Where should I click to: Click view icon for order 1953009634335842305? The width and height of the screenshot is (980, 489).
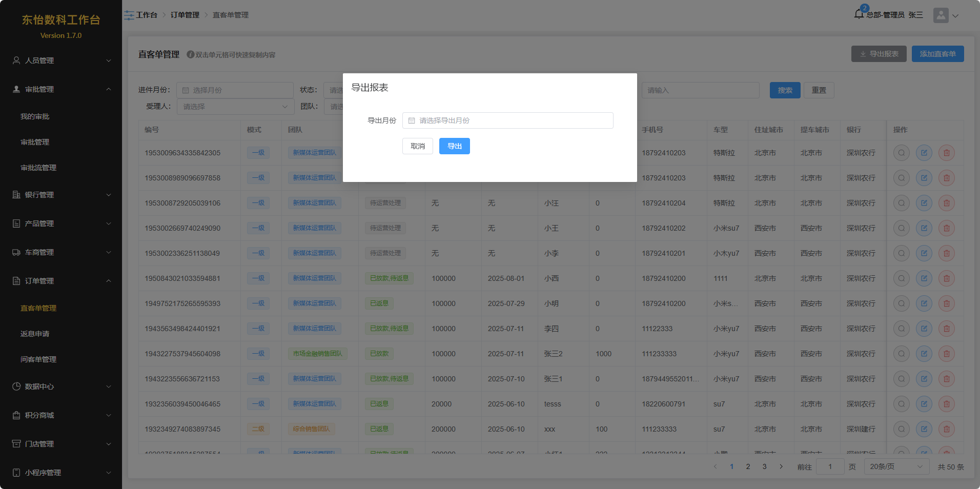click(901, 153)
